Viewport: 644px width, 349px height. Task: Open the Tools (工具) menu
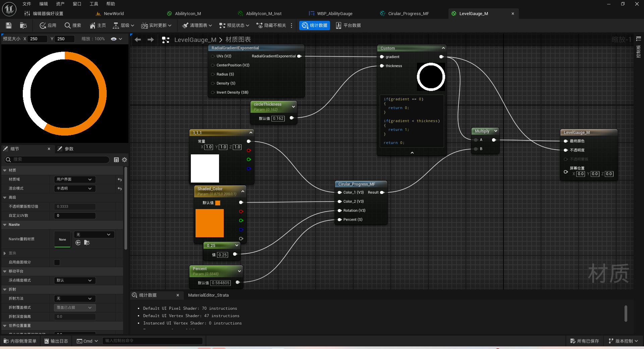(x=94, y=4)
